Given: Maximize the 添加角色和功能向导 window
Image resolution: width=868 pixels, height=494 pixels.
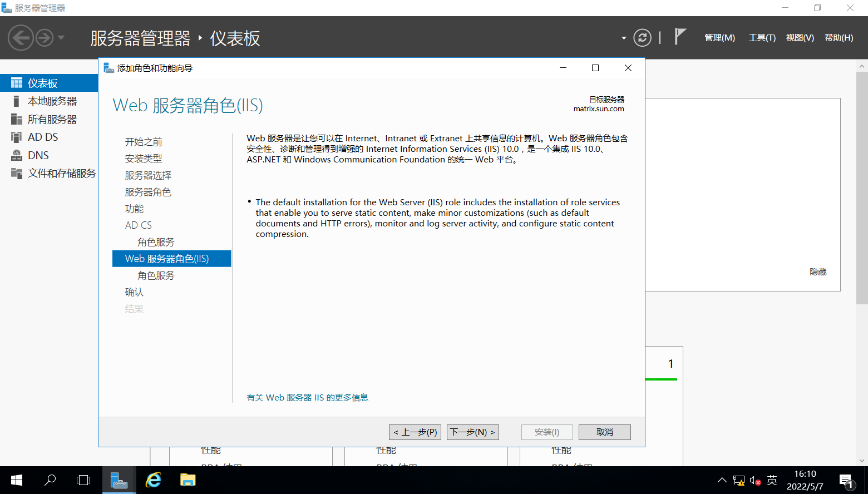Looking at the screenshot, I should pyautogui.click(x=595, y=68).
